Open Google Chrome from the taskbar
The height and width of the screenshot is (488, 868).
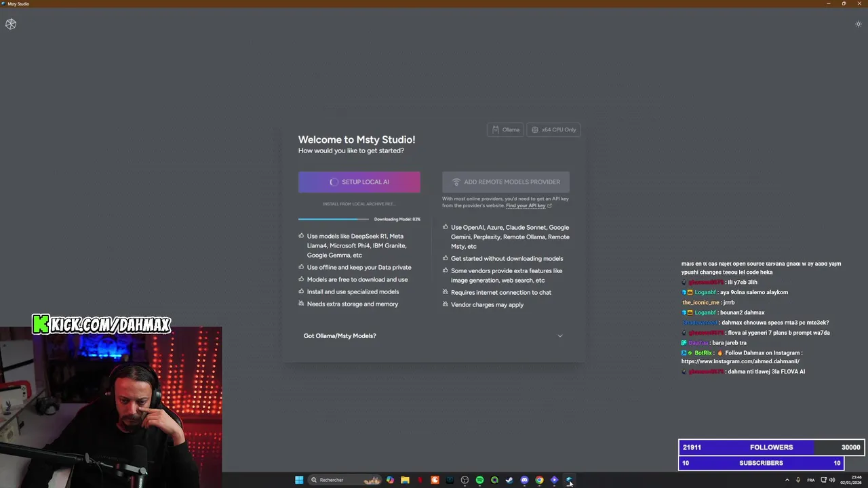pos(539,480)
